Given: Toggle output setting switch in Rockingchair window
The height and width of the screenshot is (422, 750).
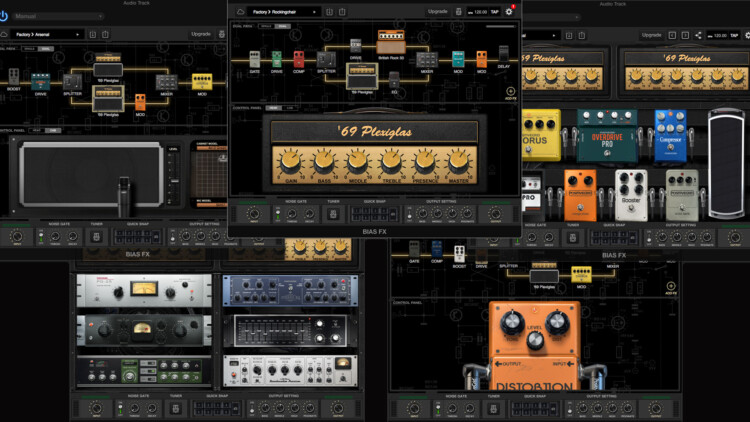Looking at the screenshot, I should [x=409, y=214].
